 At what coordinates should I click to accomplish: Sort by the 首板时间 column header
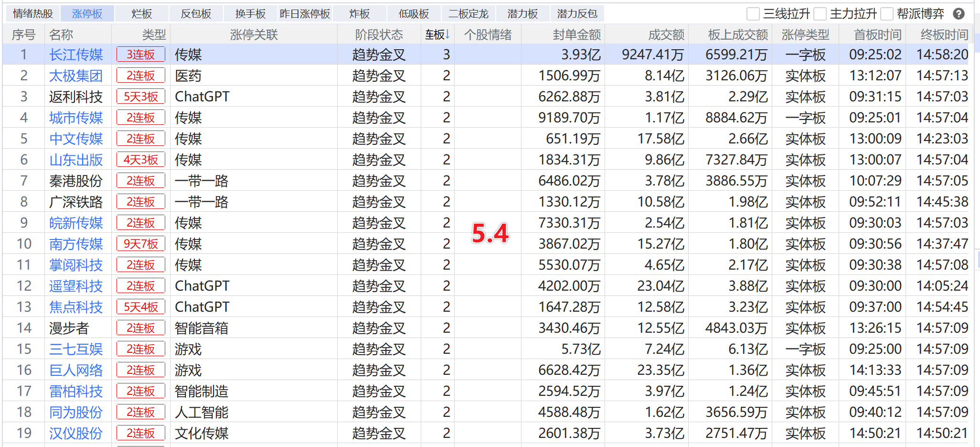(878, 34)
